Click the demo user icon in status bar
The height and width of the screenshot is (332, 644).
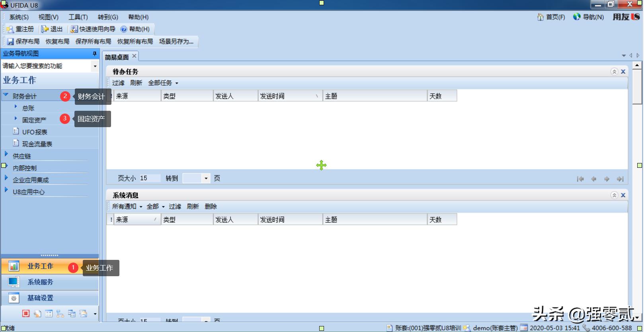[x=467, y=328]
